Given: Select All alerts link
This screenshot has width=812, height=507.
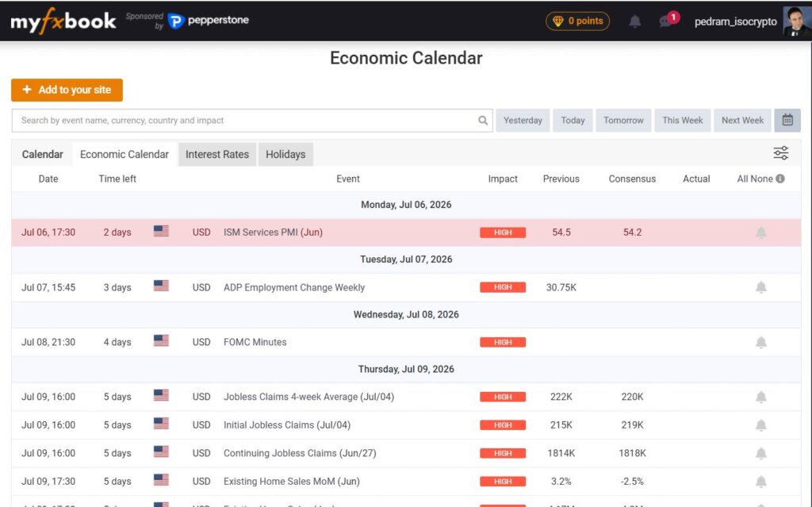Looking at the screenshot, I should 742,179.
